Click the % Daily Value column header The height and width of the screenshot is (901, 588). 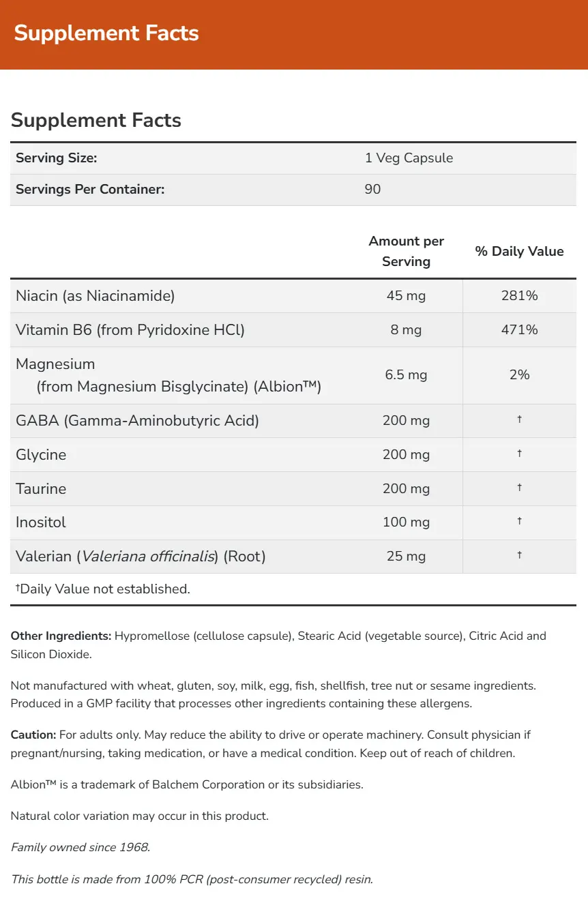click(x=519, y=251)
